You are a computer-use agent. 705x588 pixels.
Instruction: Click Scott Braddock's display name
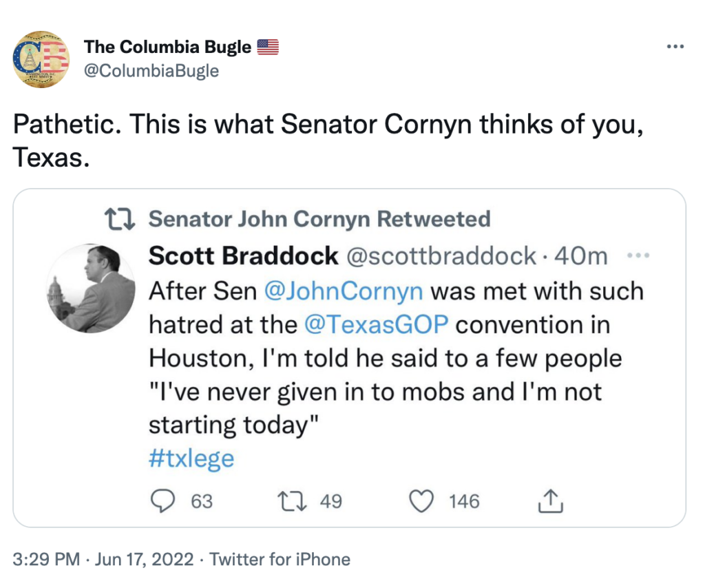pyautogui.click(x=244, y=256)
